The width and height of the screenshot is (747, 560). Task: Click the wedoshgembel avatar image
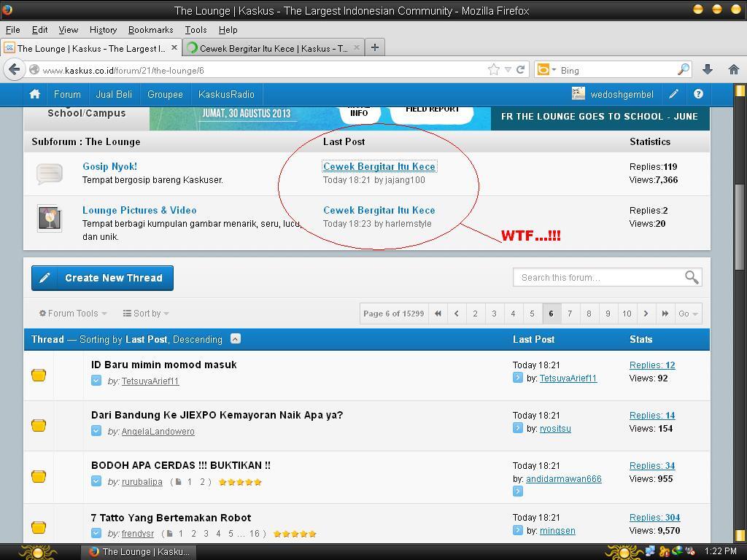(578, 94)
